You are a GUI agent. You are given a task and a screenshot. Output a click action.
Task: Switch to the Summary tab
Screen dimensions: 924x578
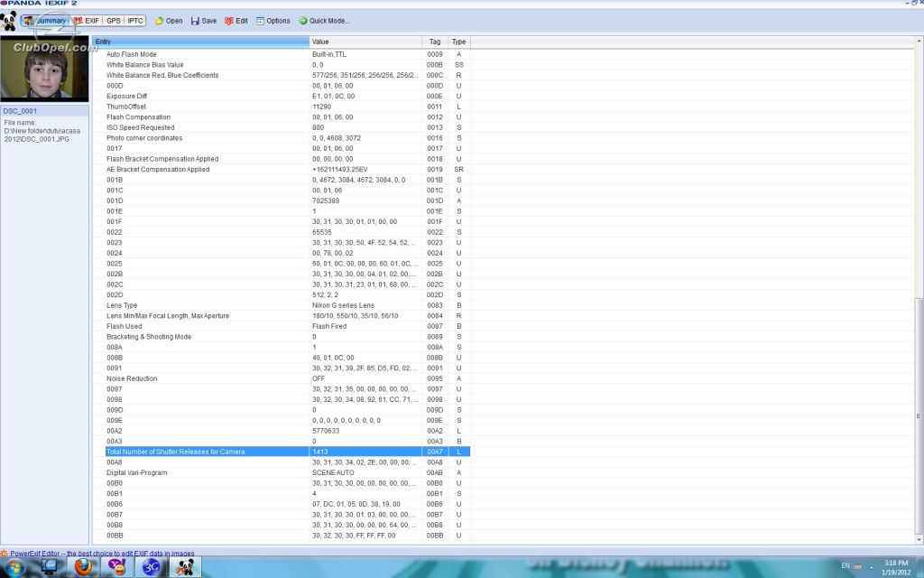(x=44, y=21)
